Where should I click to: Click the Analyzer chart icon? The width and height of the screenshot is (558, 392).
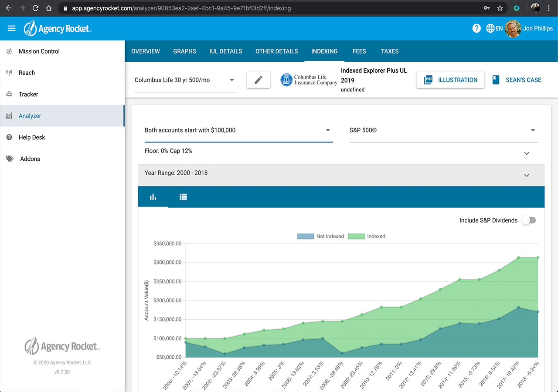tap(9, 116)
